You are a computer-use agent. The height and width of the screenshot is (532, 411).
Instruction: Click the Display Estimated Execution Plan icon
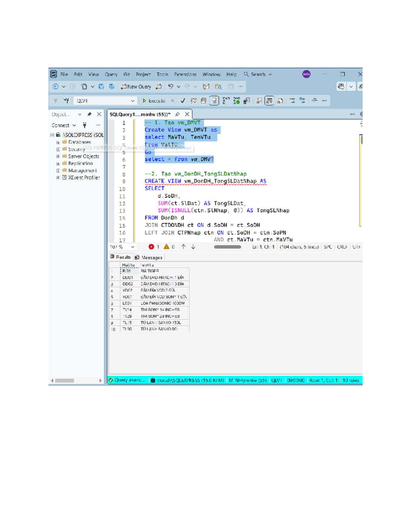click(193, 101)
